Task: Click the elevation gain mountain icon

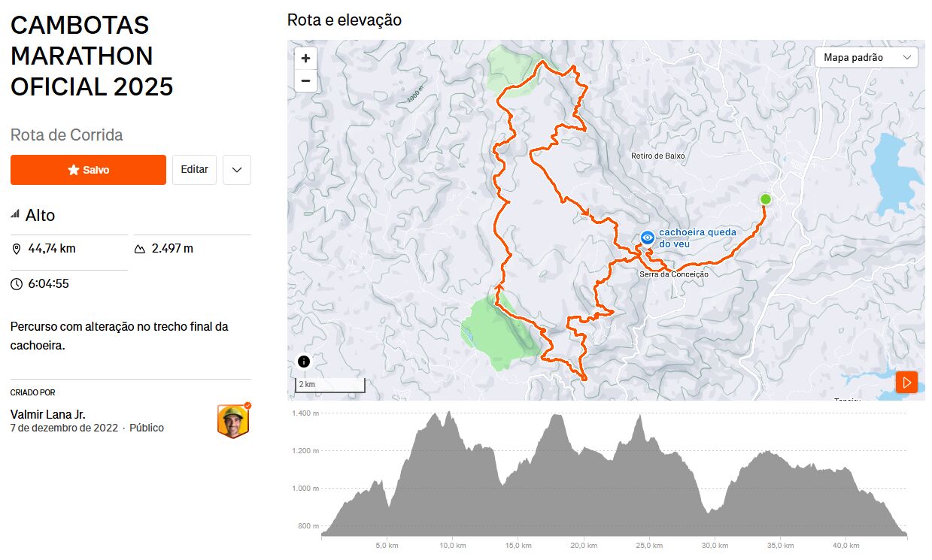Action: 140,249
